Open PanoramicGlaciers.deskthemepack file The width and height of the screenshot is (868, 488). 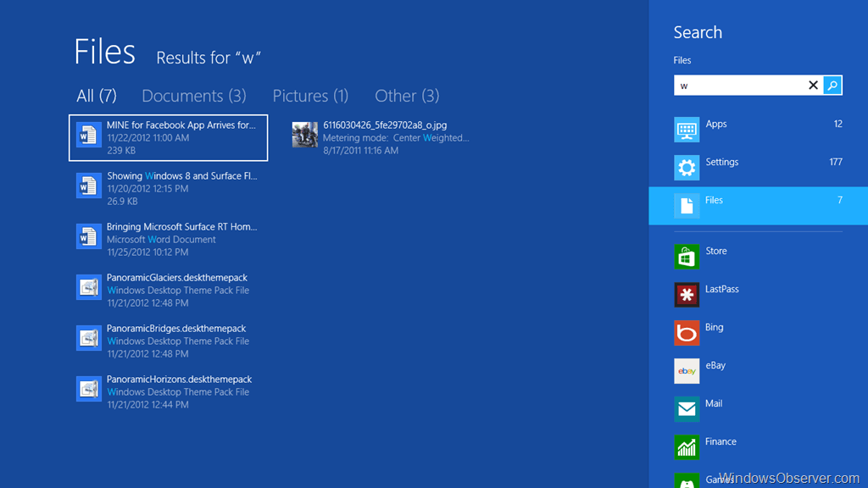click(176, 278)
